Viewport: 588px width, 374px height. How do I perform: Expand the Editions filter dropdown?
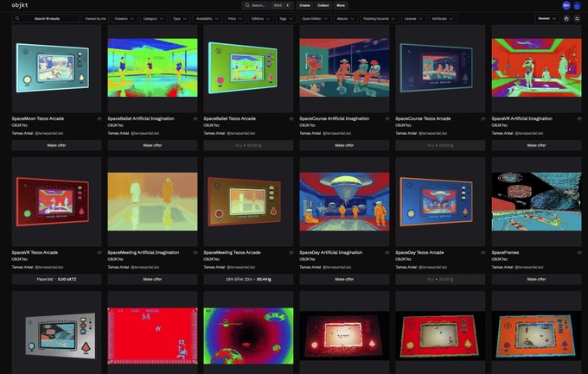coord(260,18)
